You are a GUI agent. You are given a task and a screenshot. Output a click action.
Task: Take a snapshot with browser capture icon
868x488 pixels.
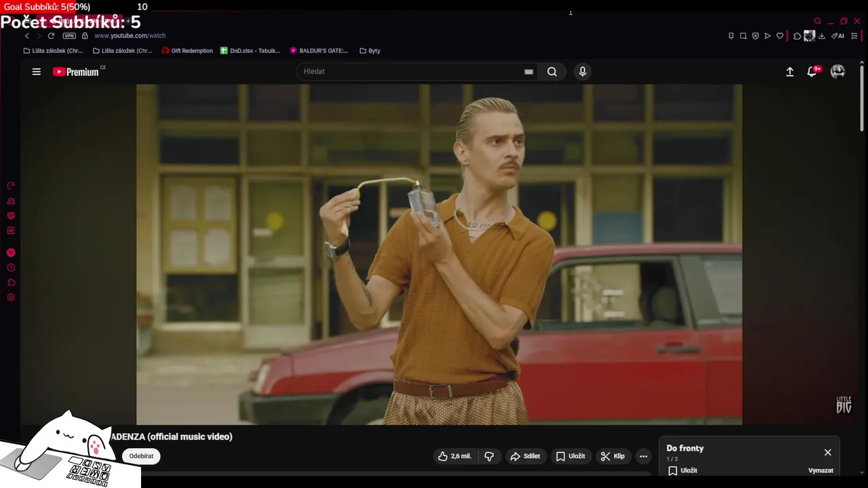(743, 36)
